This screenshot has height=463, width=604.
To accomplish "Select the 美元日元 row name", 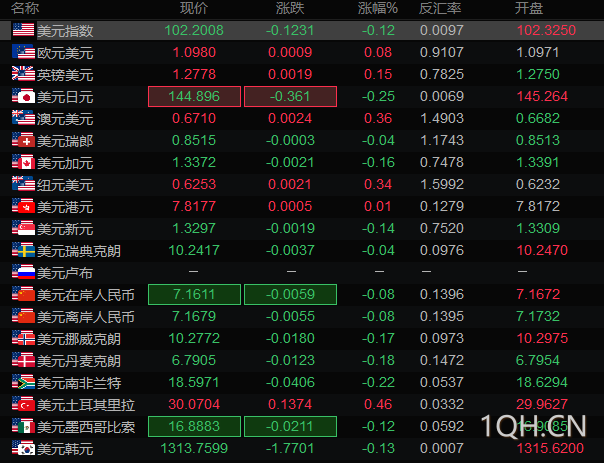I will point(65,97).
